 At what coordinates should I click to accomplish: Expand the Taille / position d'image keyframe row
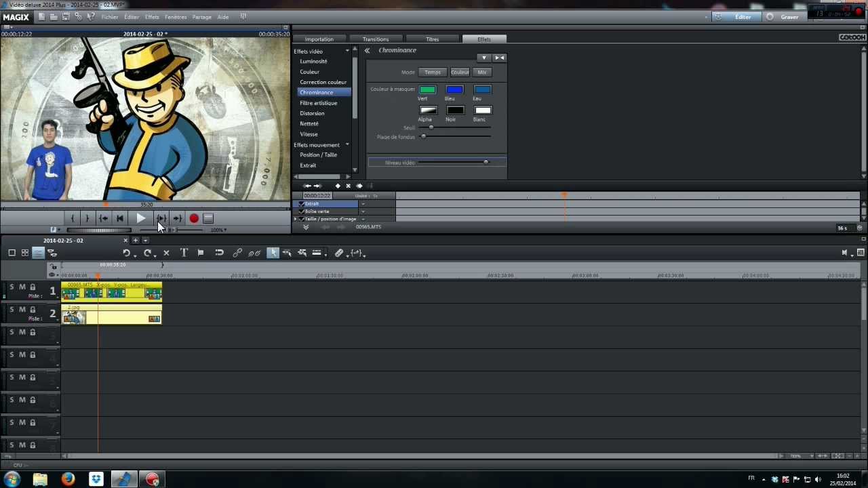coord(296,219)
